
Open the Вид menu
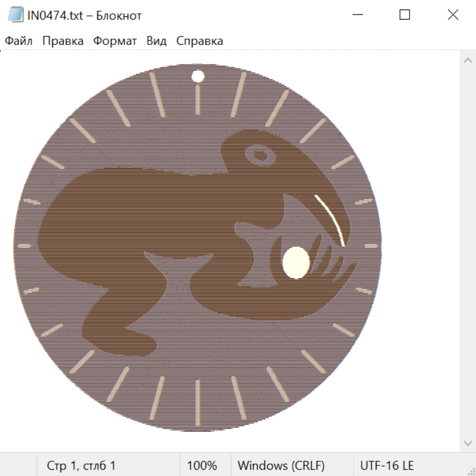(156, 41)
